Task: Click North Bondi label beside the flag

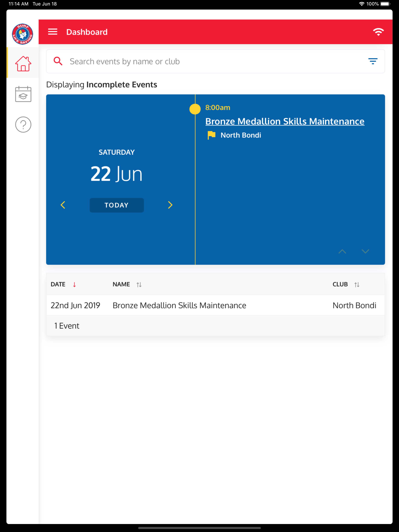Action: [x=241, y=135]
